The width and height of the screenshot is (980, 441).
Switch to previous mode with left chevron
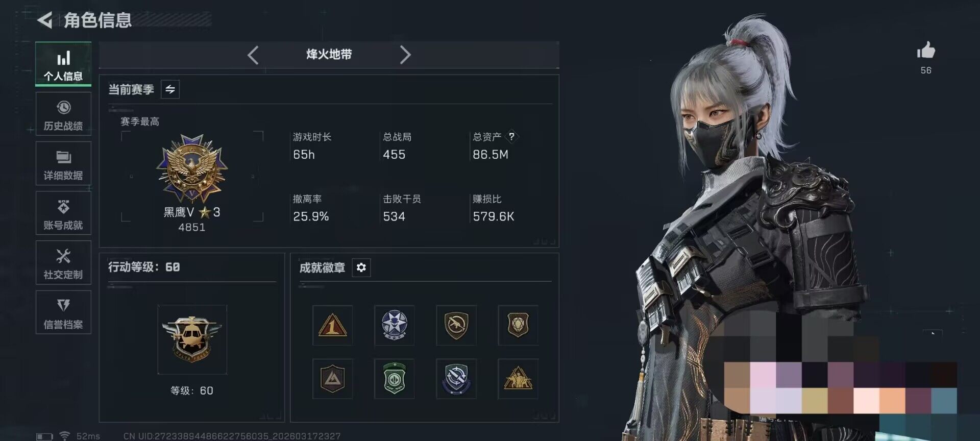click(253, 55)
